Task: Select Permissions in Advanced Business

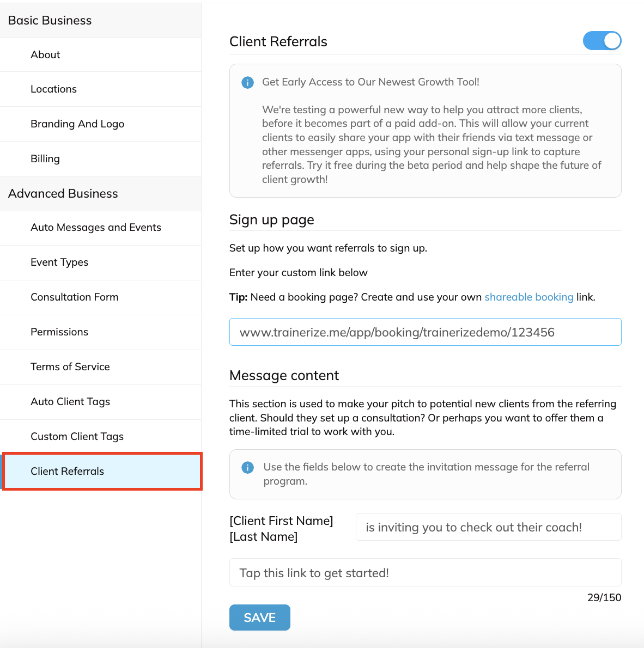Action: [59, 332]
